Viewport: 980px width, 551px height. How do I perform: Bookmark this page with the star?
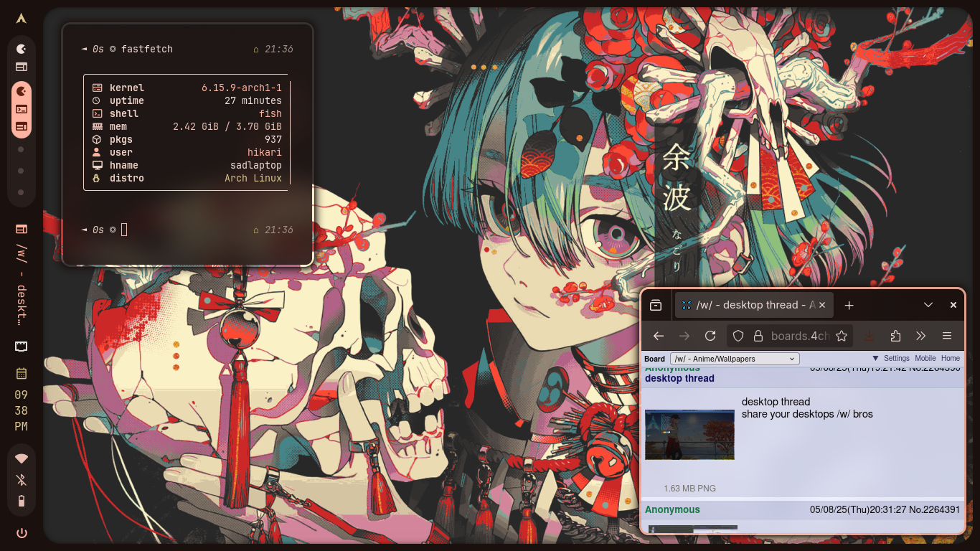(842, 336)
